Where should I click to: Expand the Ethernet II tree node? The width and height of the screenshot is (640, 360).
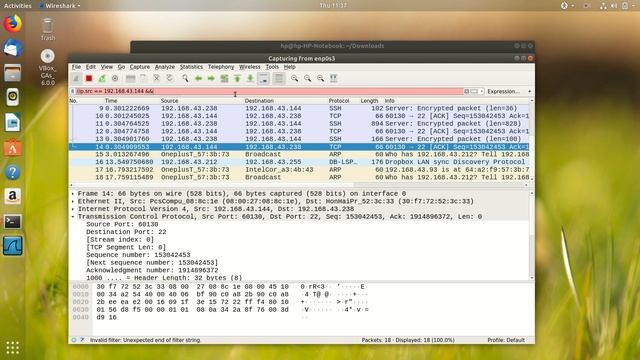[73, 201]
